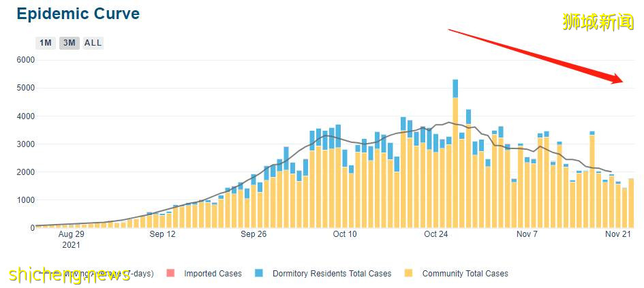Click the yellow Community Total Cases legend square
Screen dimensions: 644x288
coord(409,274)
